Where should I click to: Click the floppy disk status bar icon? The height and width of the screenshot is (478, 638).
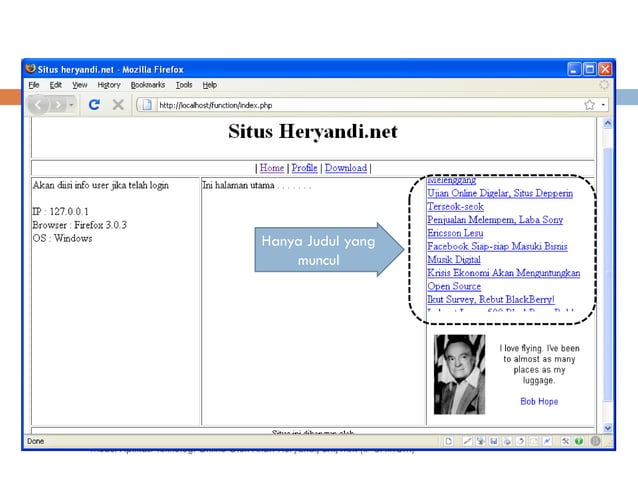[x=494, y=441]
